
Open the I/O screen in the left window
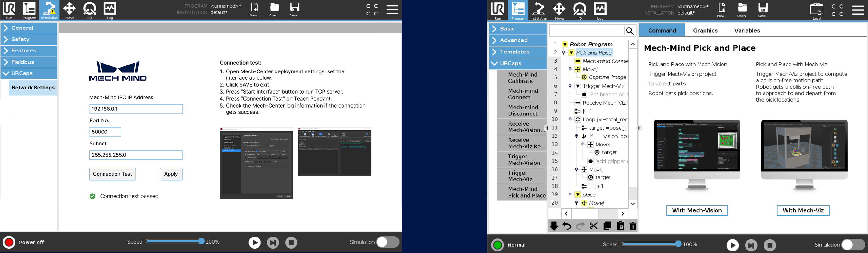tap(90, 10)
